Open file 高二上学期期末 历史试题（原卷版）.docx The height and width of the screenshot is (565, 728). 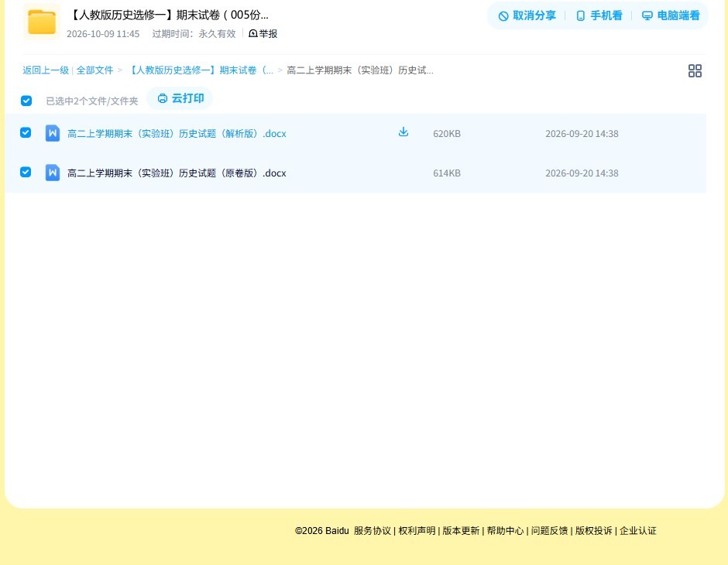coord(177,173)
